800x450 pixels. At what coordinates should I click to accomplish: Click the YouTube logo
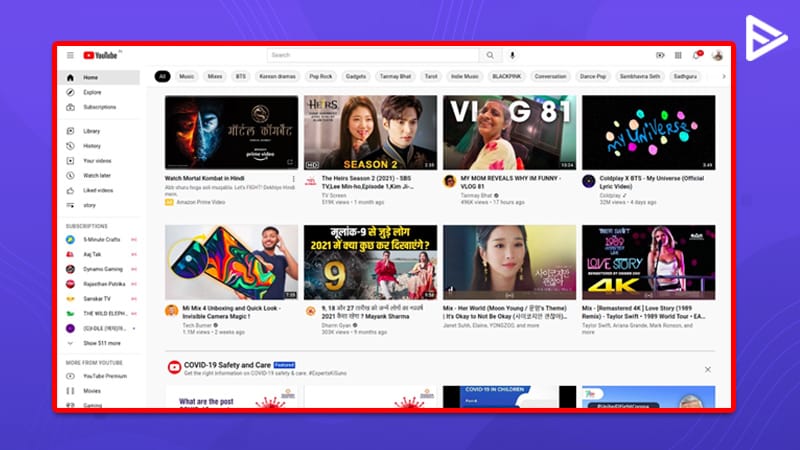click(x=101, y=55)
